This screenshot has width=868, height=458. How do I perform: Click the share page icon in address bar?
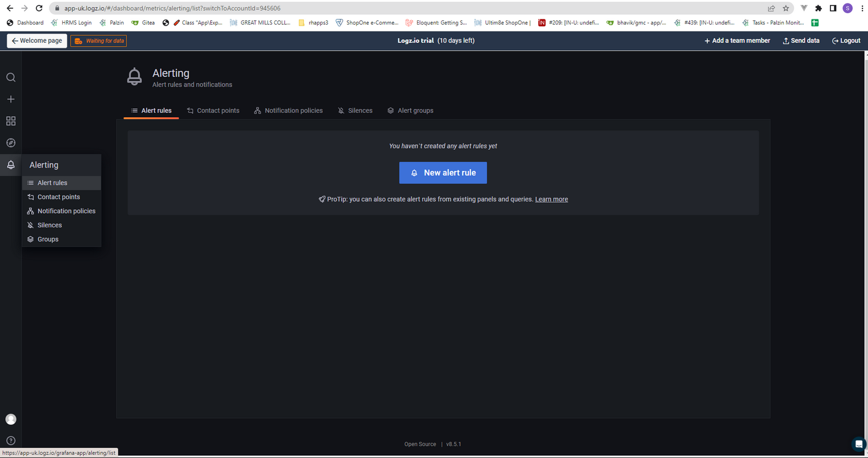(x=771, y=8)
